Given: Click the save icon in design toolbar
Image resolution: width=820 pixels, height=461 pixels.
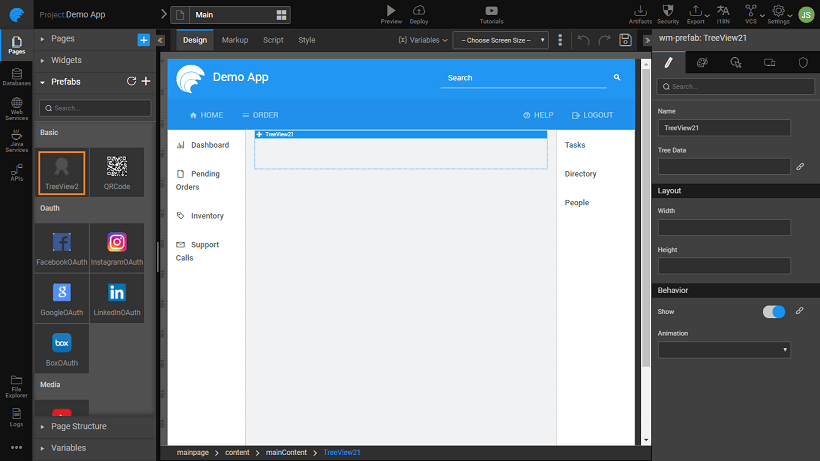Looking at the screenshot, I should [x=625, y=40].
